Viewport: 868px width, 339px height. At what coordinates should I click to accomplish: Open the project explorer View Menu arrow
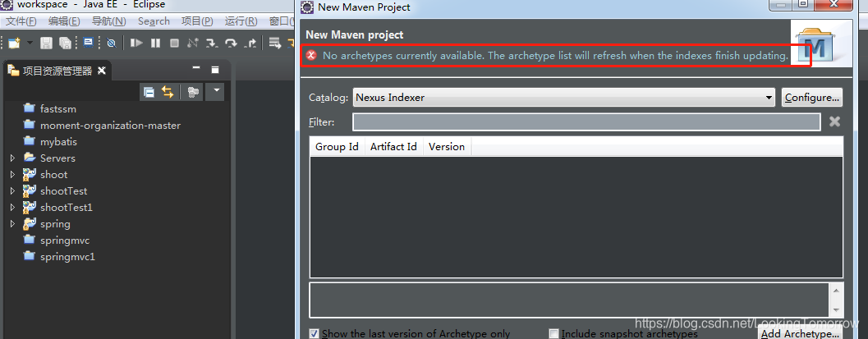(x=215, y=91)
